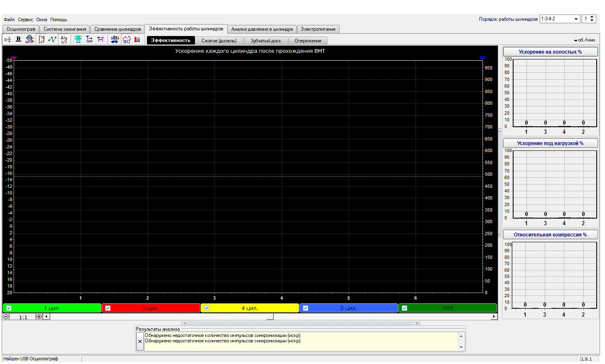The width and height of the screenshot is (605, 364).
Task: Select the Опережение sub-tab
Action: [308, 41]
